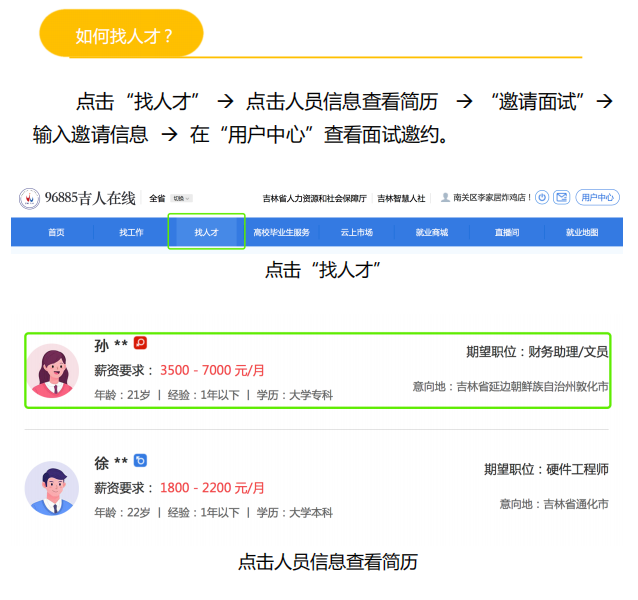This screenshot has width=638, height=600.
Task: Click the account name 南关区李家居炸鸡店
Action: pos(492,198)
